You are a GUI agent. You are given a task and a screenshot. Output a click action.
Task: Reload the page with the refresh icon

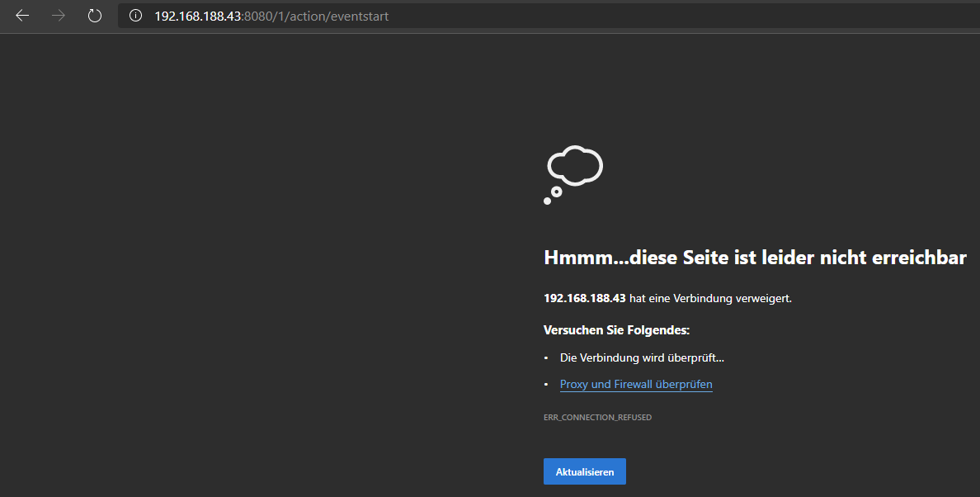pos(94,16)
